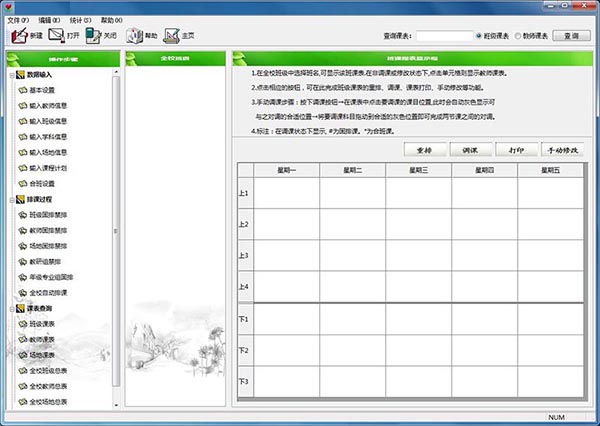Open 输入课程计划 via its tree icon
This screenshot has width=600, height=426.
click(23, 168)
